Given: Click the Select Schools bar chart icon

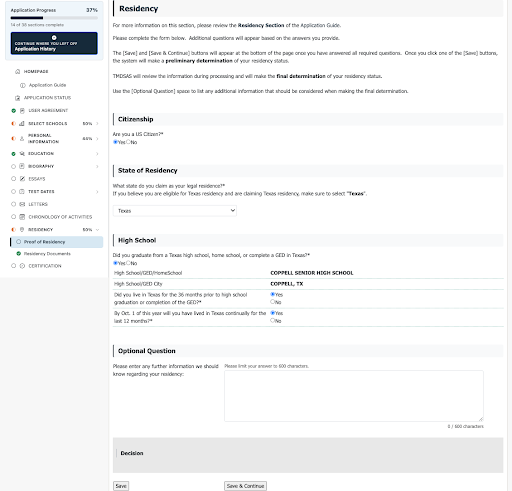Looking at the screenshot, I should 22,124.
